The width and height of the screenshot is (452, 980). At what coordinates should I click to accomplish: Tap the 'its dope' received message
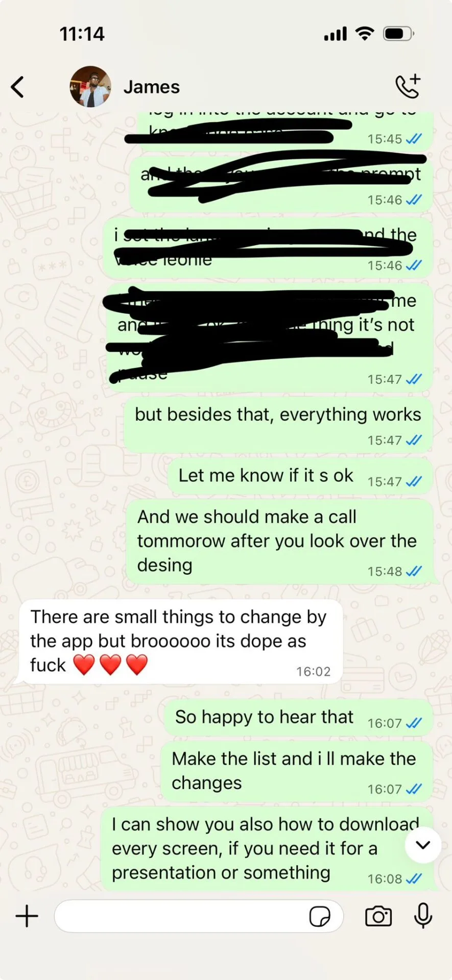click(181, 642)
